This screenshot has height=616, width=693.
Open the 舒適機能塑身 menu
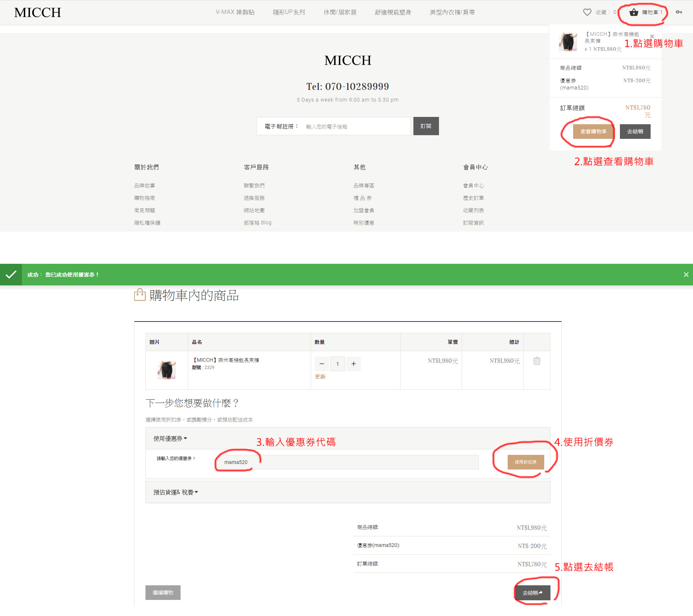coord(393,12)
